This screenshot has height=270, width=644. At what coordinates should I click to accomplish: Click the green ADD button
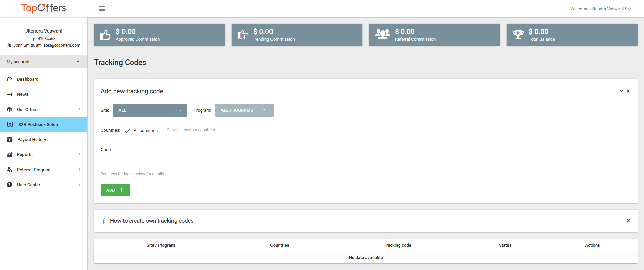(x=115, y=190)
